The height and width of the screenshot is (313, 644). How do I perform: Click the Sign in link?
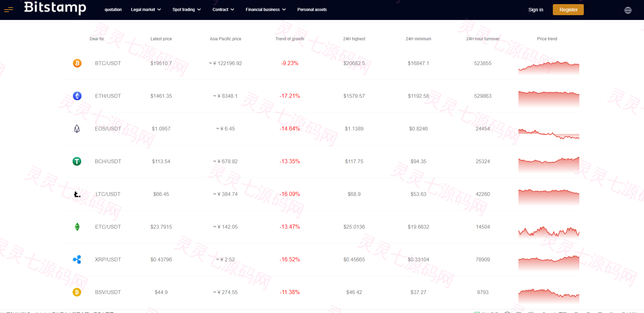tap(536, 10)
